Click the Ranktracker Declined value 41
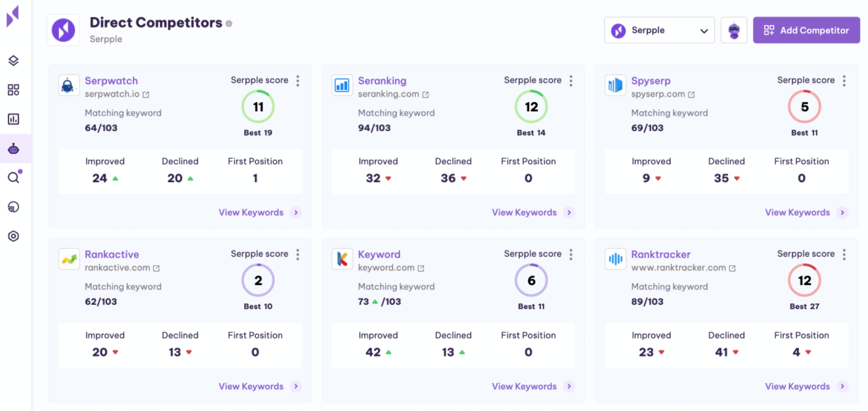This screenshot has height=411, width=868. 721,352
